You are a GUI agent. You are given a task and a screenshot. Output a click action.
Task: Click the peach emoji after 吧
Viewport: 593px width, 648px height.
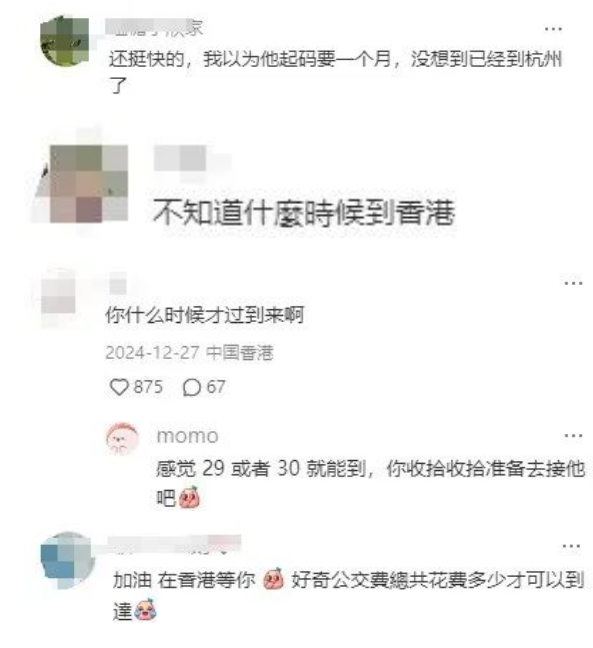click(189, 498)
